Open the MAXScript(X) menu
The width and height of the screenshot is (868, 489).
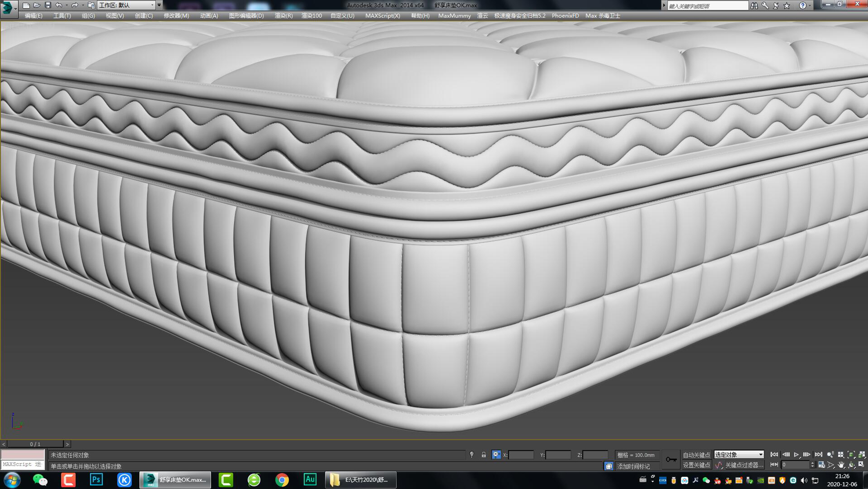[x=383, y=15]
